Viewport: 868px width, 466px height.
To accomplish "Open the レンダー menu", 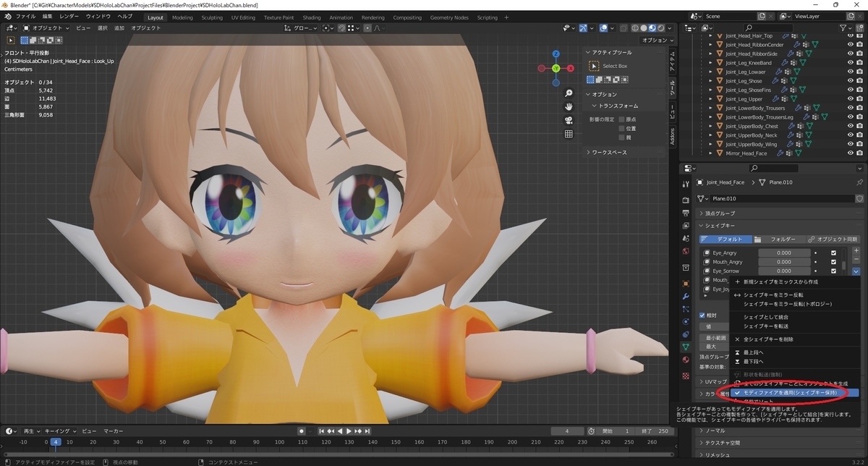I will [69, 16].
